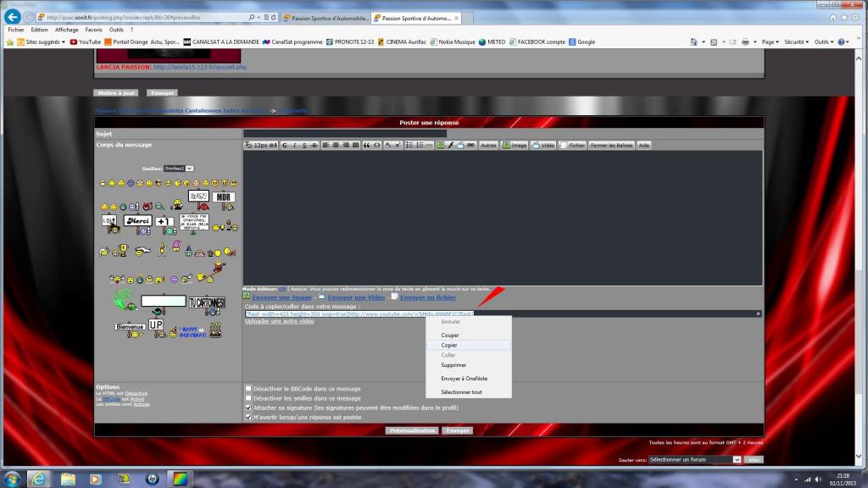The image size is (868, 488).
Task: Click the bottom Envoyer button
Action: (x=457, y=430)
